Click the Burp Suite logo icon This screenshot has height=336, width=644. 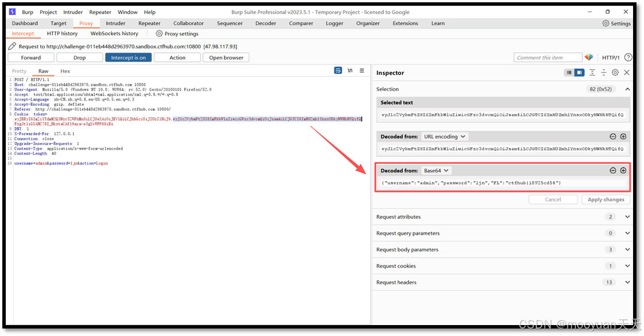point(12,12)
